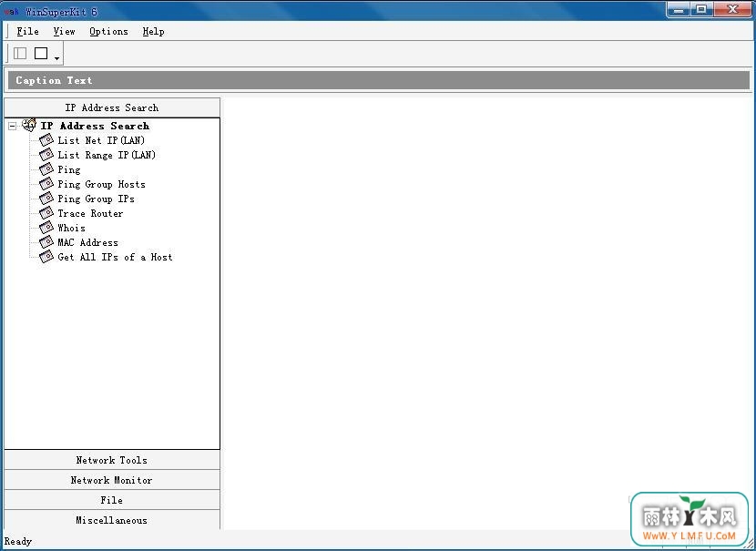Click the IP Address Search root globe icon
Image resolution: width=756 pixels, height=551 pixels.
click(x=29, y=126)
